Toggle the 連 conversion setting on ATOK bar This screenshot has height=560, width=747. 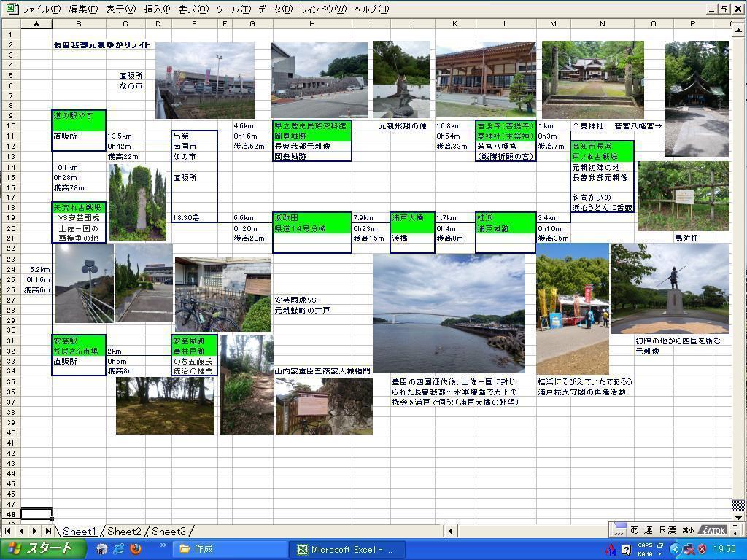point(648,530)
